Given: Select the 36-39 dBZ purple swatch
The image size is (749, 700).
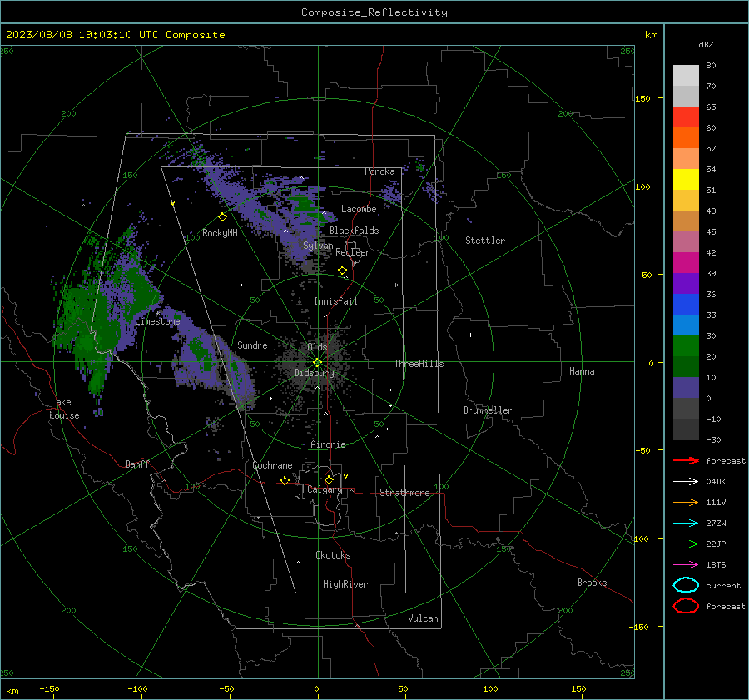Looking at the screenshot, I should point(686,284).
